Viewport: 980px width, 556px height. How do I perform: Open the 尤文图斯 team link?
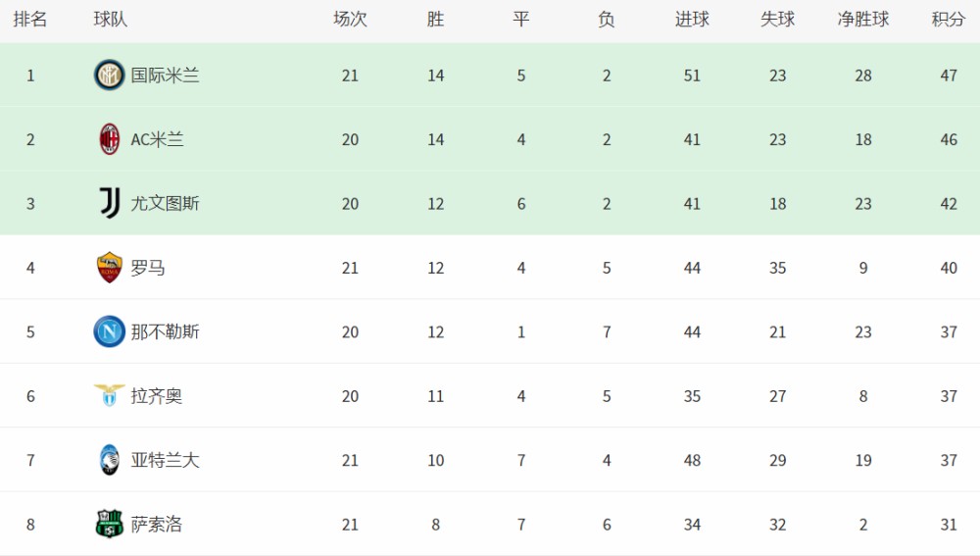tap(165, 204)
